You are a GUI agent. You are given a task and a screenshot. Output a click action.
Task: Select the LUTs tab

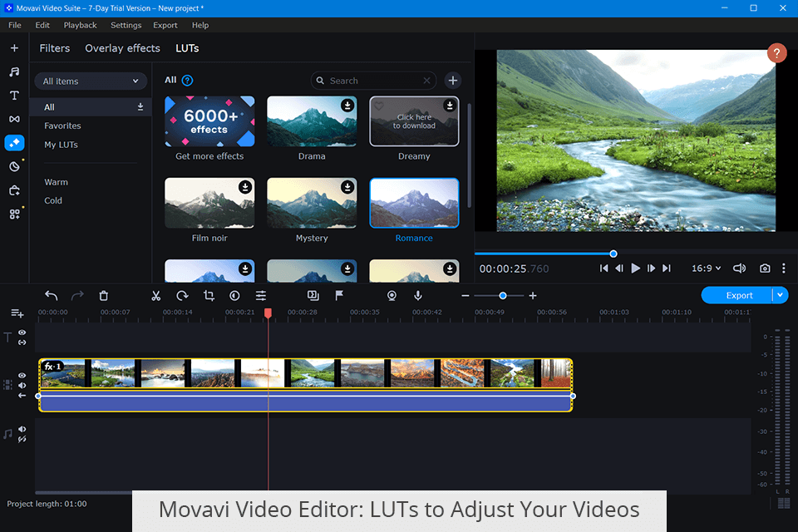coord(187,48)
